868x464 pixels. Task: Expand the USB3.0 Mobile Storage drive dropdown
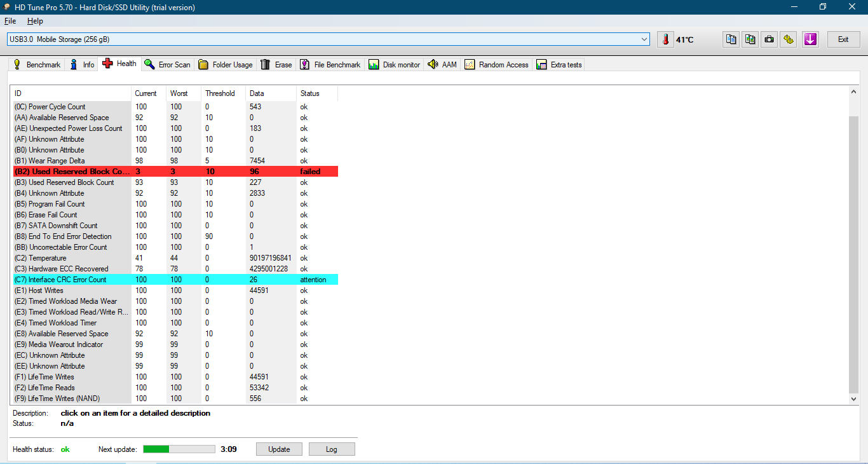click(645, 39)
